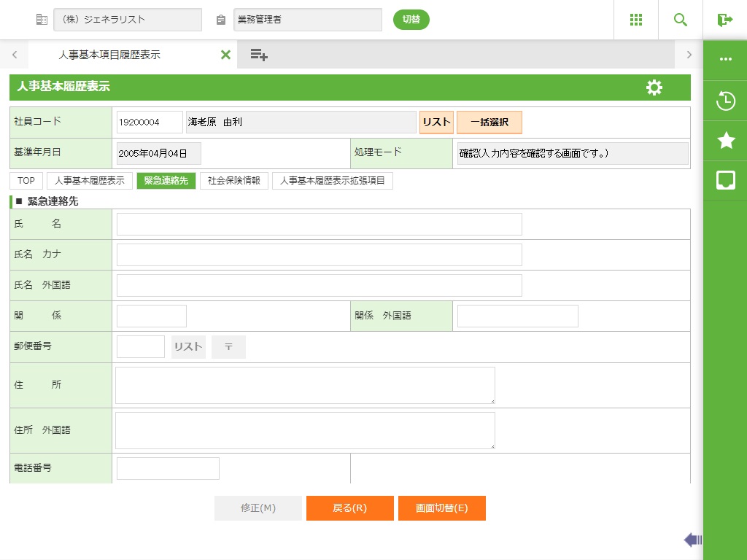The width and height of the screenshot is (747, 560).
Task: Click the 社員コード input field
Action: tap(149, 122)
